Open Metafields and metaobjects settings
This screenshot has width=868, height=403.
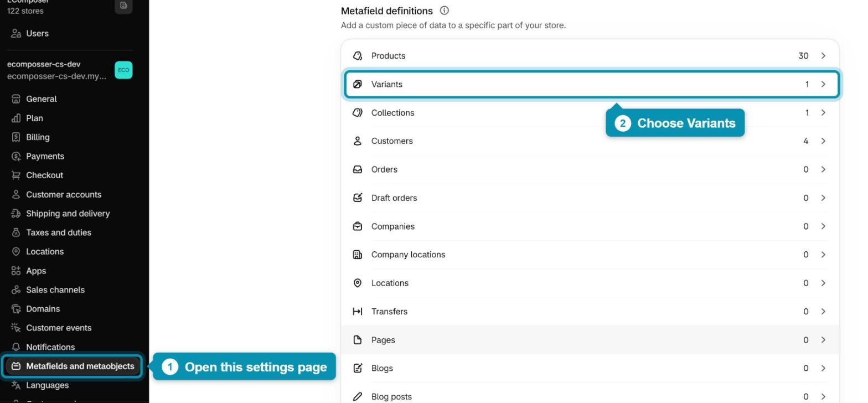[72, 366]
